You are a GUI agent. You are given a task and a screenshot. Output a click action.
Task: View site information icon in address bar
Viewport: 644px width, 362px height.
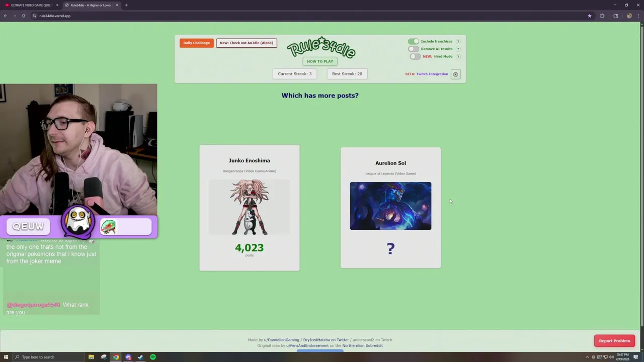34,16
